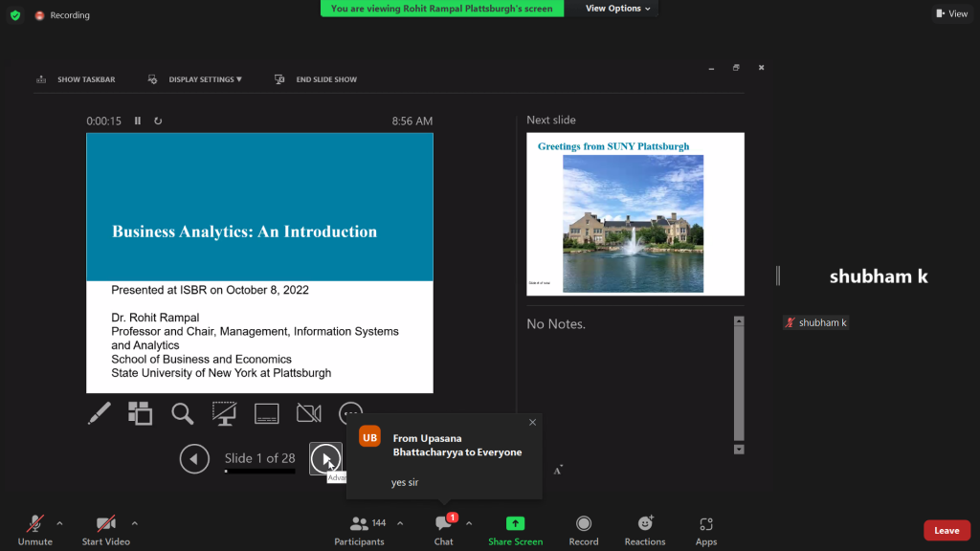Click the Record button
This screenshot has height=551, width=980.
tap(584, 530)
